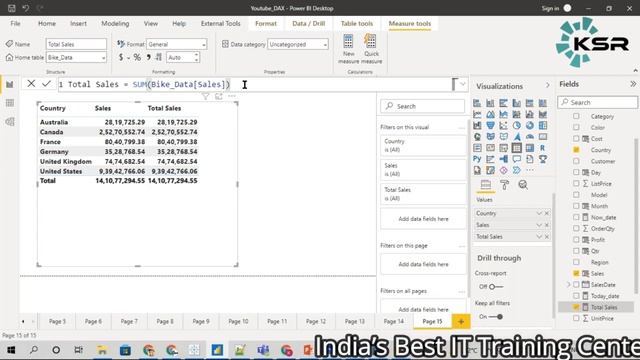Expand the formula bar chevron

click(462, 84)
